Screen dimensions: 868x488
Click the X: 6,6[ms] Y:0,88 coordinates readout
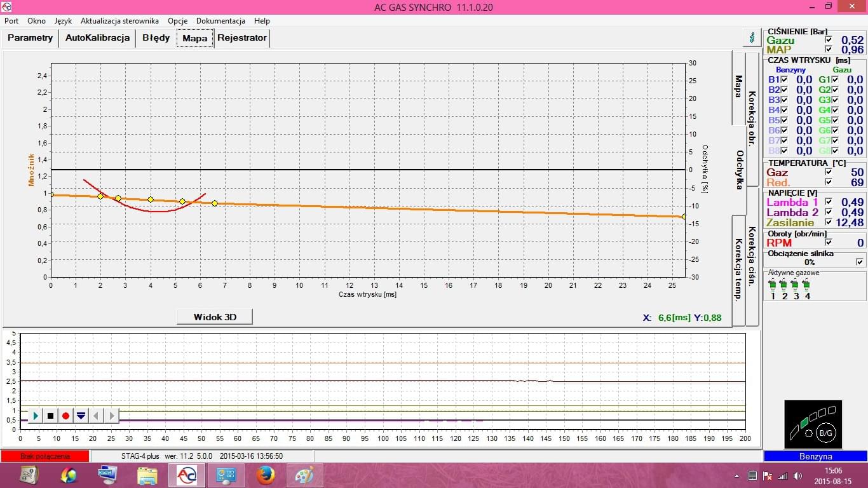pyautogui.click(x=682, y=318)
